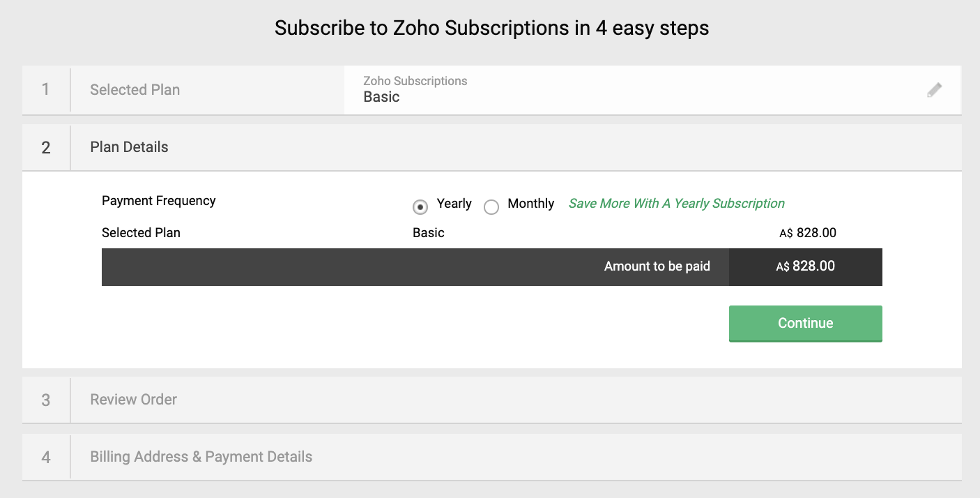Click the Payment Frequency label
Image resolution: width=980 pixels, height=498 pixels.
(x=159, y=201)
